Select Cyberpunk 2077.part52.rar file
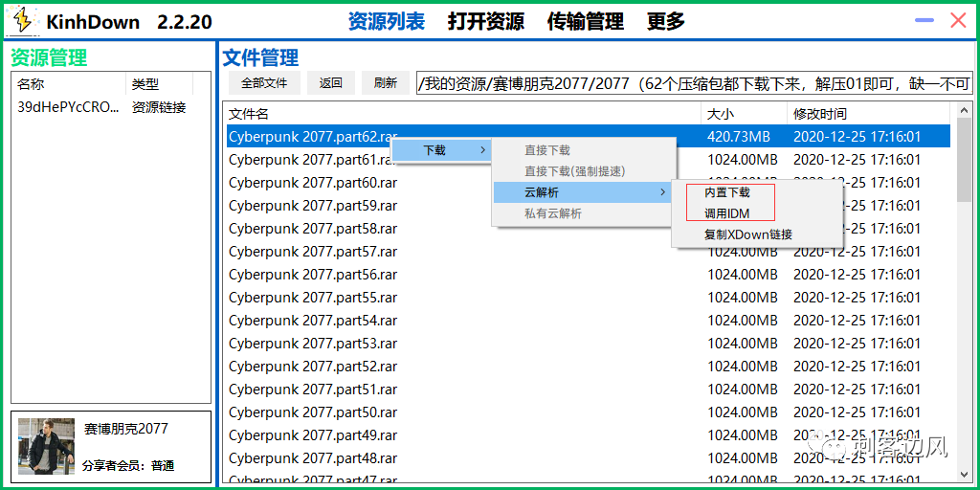980x490 pixels. pyautogui.click(x=313, y=367)
